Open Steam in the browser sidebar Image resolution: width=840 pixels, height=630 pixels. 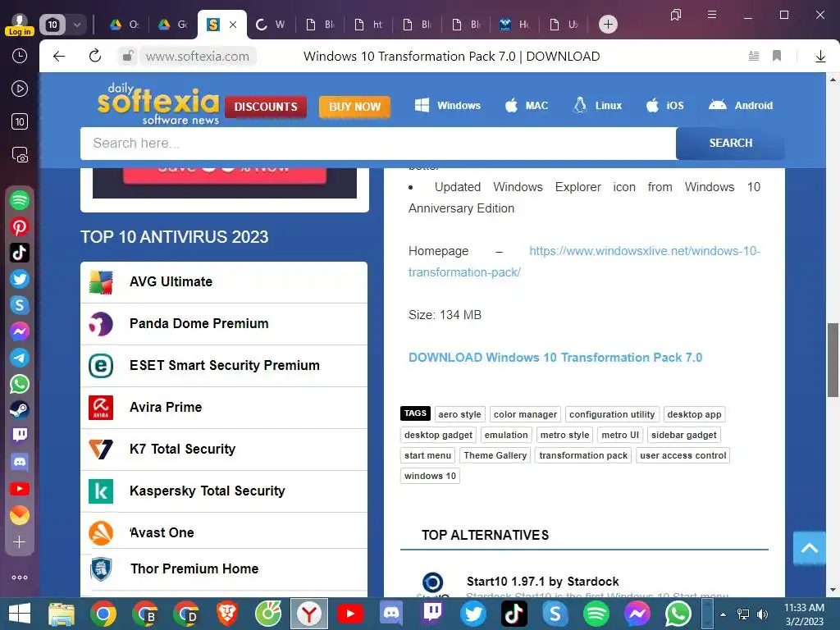click(x=20, y=410)
